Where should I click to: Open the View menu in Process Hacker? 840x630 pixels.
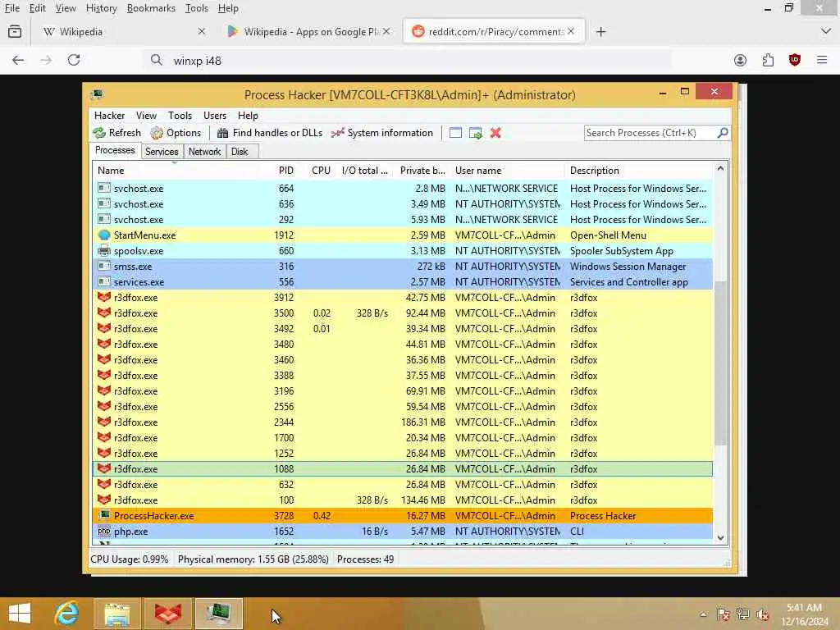146,116
